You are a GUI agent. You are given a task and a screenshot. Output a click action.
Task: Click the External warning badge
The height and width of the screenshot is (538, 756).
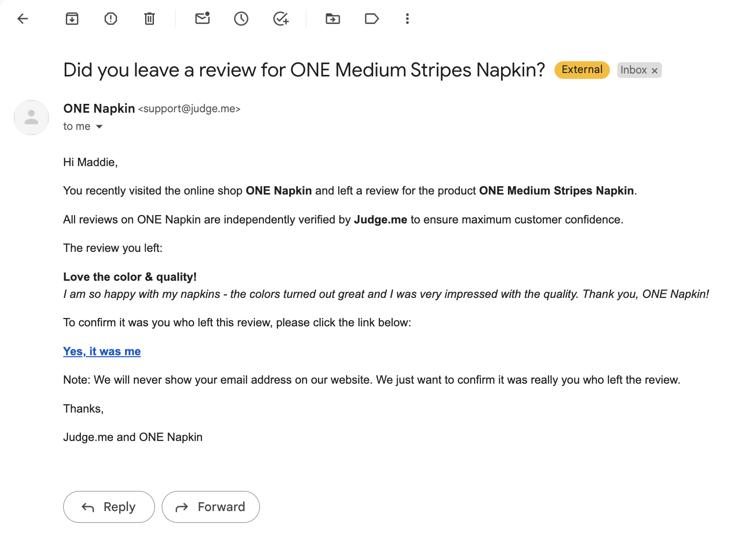tap(582, 70)
